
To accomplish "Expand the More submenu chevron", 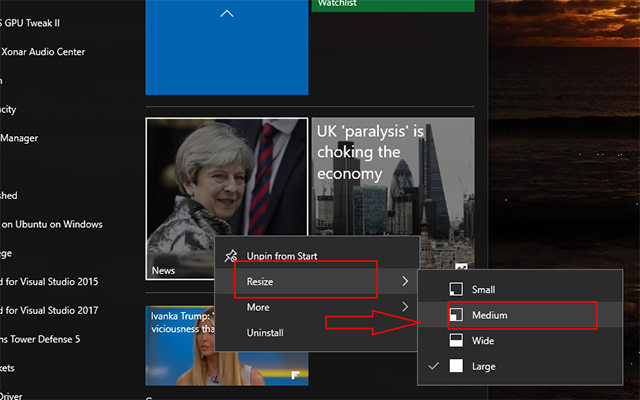I will coord(405,307).
